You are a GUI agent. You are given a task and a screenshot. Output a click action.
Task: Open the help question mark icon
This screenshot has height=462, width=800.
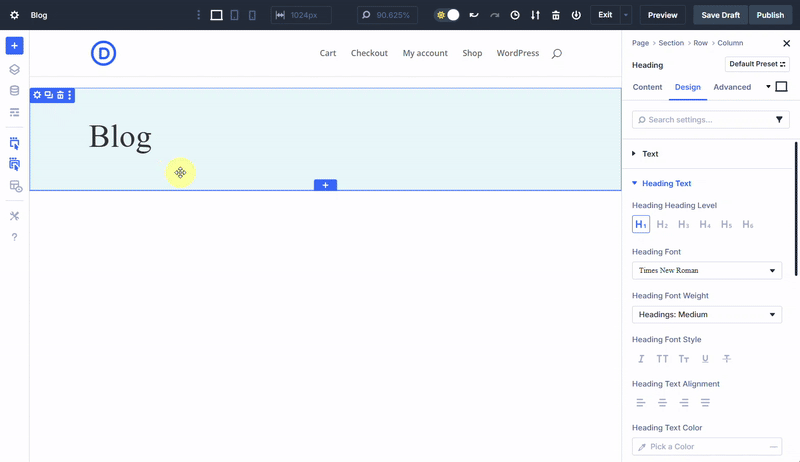click(x=14, y=237)
